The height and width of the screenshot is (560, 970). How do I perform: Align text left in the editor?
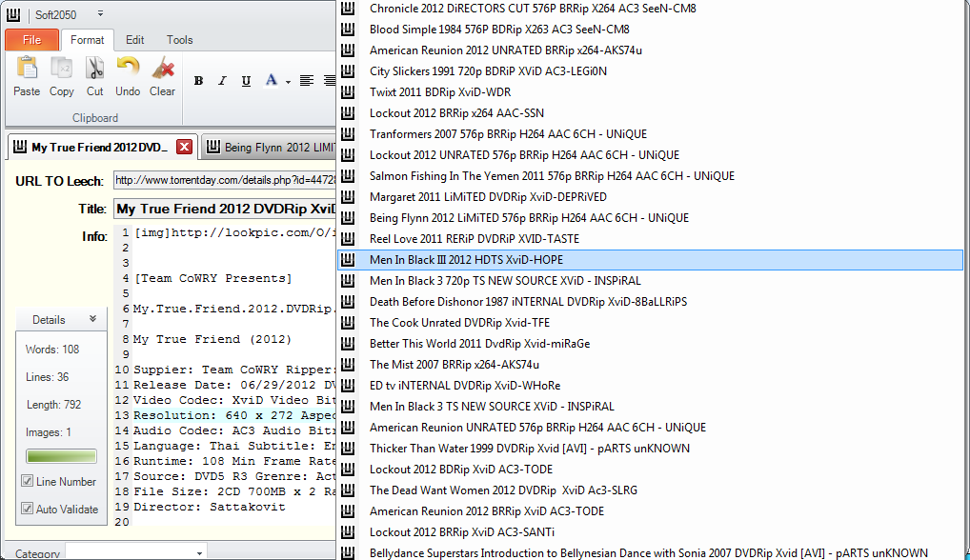coord(307,81)
